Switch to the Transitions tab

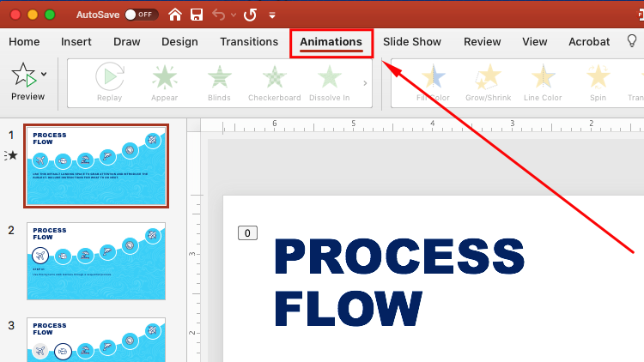(249, 41)
